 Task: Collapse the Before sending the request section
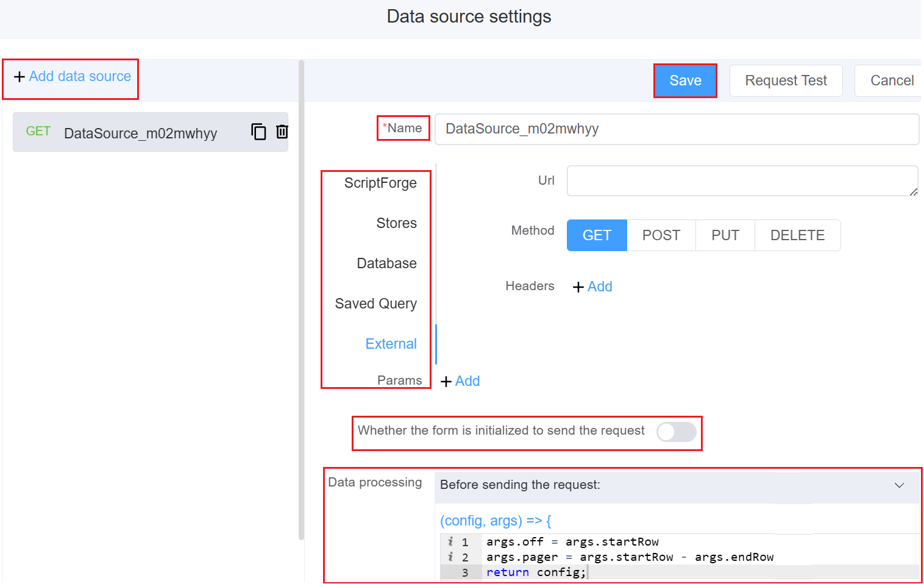[899, 485]
